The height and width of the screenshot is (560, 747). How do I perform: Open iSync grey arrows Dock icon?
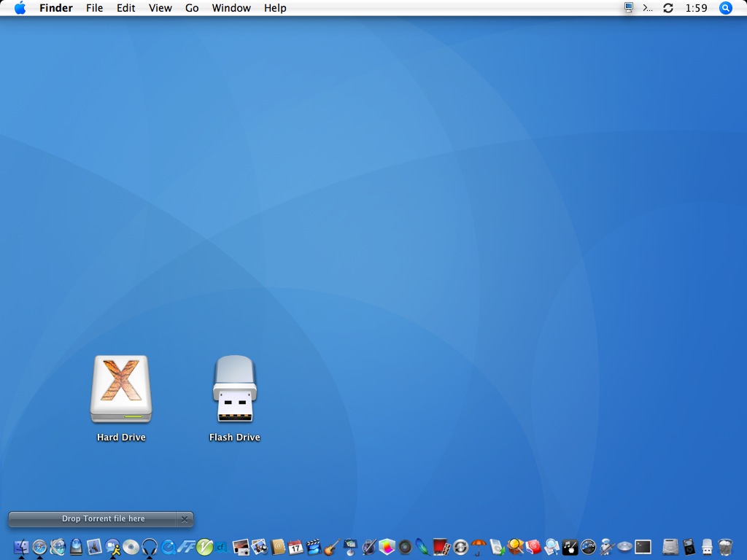click(460, 547)
